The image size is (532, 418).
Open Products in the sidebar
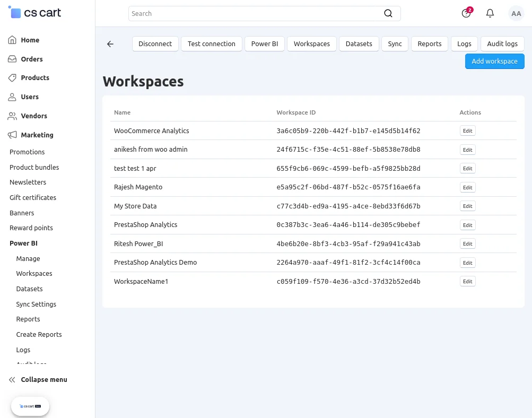(x=35, y=77)
